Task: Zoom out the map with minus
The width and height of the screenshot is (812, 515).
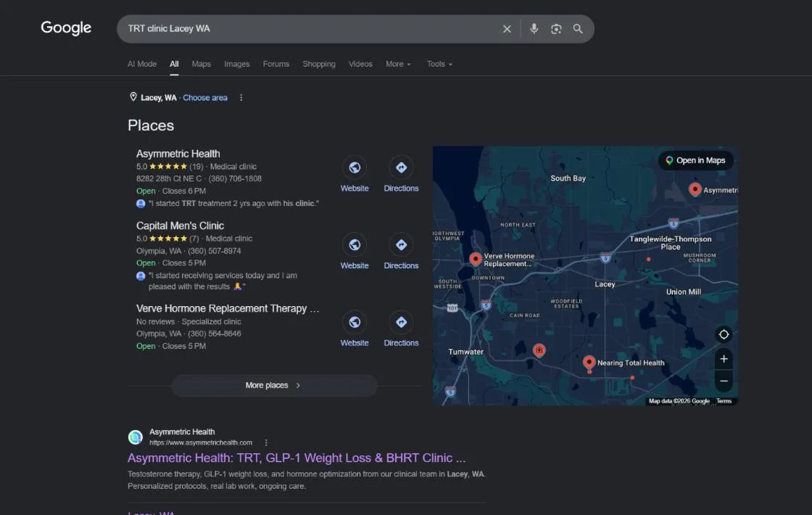Action: point(724,381)
